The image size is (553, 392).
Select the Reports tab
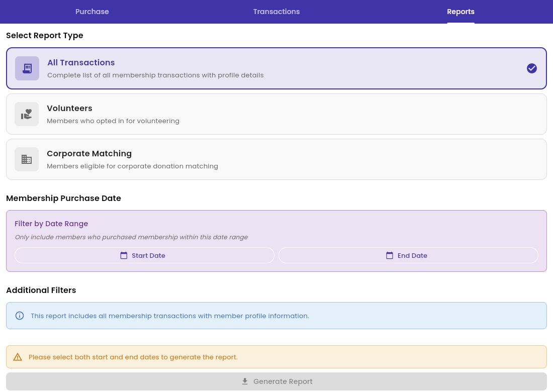pos(460,12)
